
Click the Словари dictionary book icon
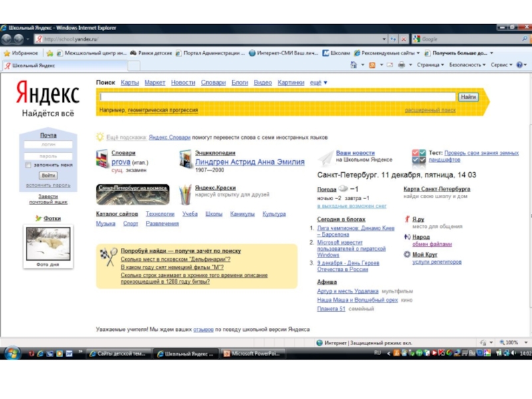point(102,159)
